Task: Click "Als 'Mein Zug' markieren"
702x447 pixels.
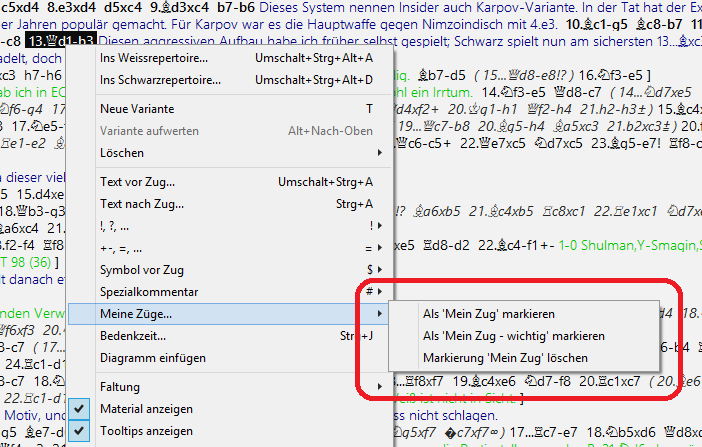Action: pos(489,314)
